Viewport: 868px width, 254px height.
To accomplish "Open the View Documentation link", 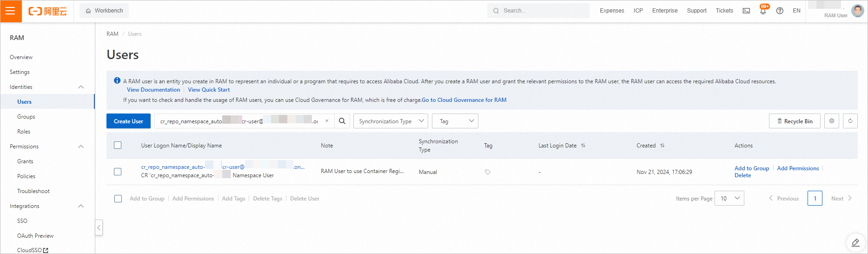I will point(153,90).
